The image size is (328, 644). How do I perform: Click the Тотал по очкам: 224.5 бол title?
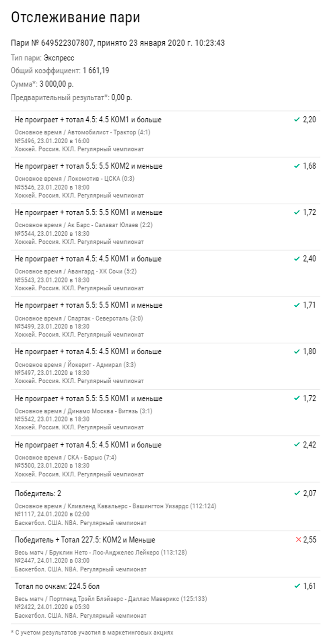[57, 586]
